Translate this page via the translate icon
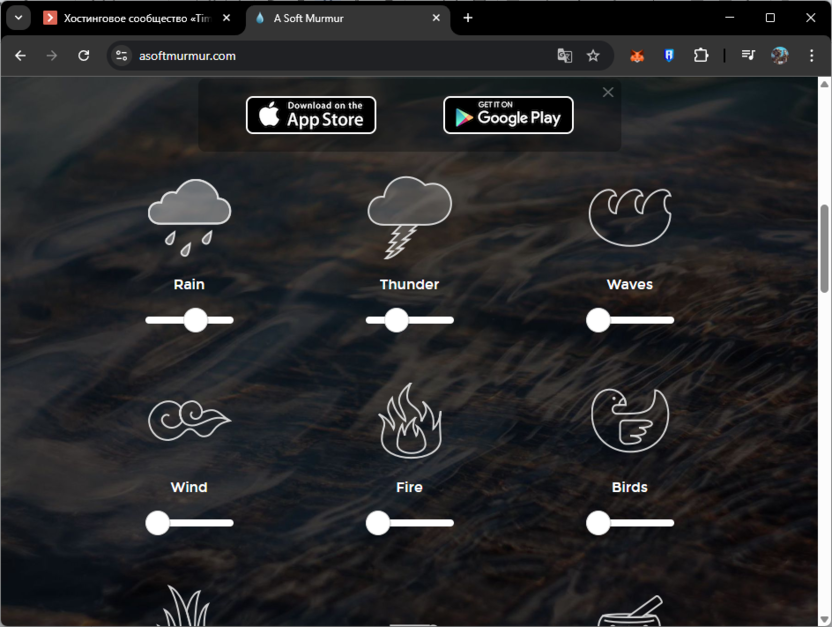The image size is (832, 627). tap(565, 56)
